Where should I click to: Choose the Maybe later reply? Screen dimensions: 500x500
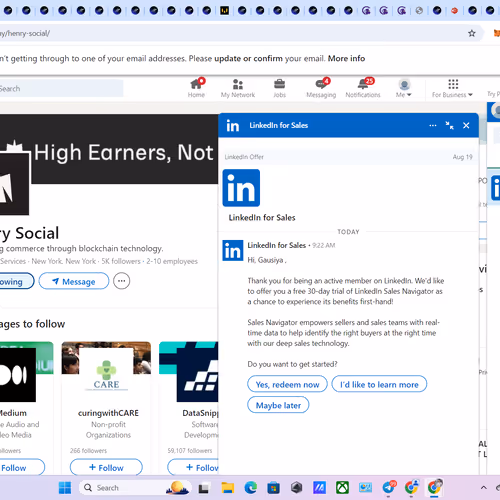[x=278, y=405]
